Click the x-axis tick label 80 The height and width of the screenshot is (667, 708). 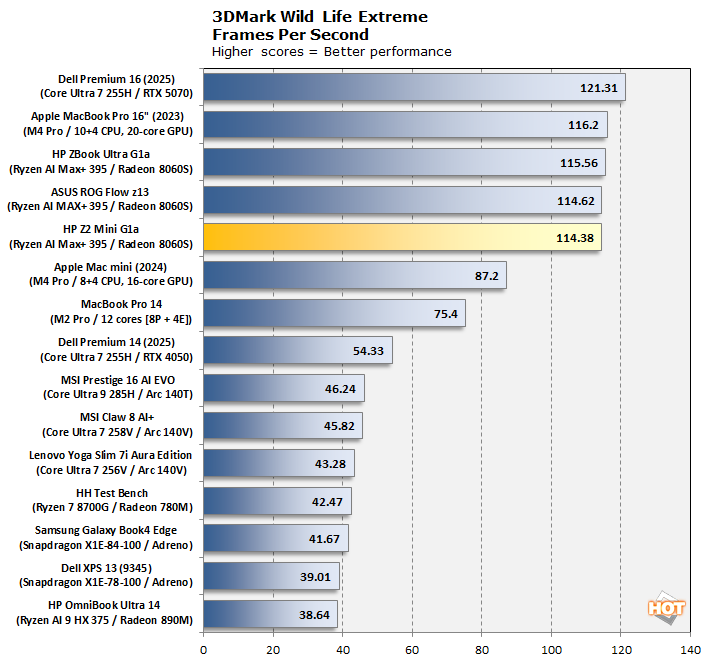[x=482, y=650]
